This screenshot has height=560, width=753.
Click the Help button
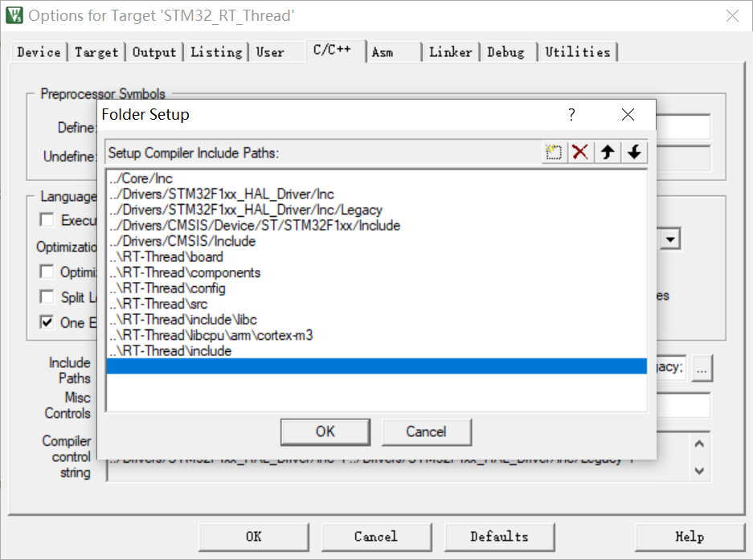tap(690, 537)
